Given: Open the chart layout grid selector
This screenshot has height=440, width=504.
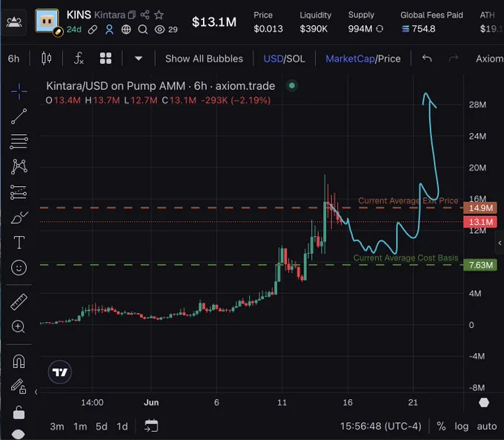Looking at the screenshot, I should (x=105, y=59).
